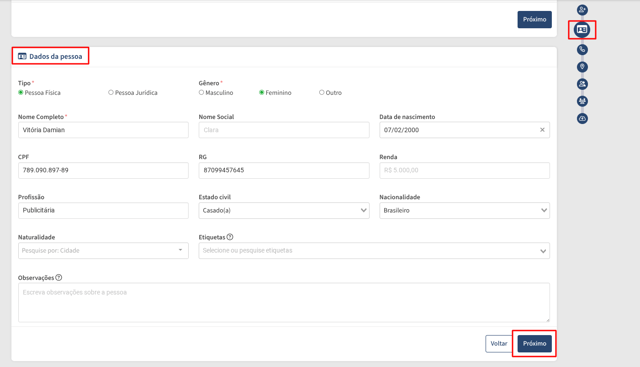The width and height of the screenshot is (640, 367).
Task: Click the help icon beside Observações
Action: 59,277
